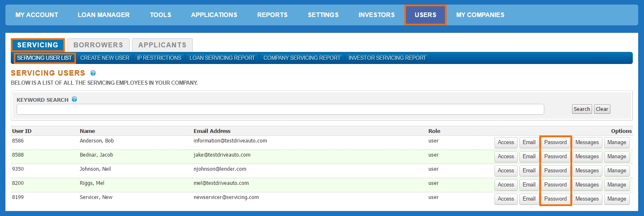Click Email button for Bob Anderson

tap(529, 142)
